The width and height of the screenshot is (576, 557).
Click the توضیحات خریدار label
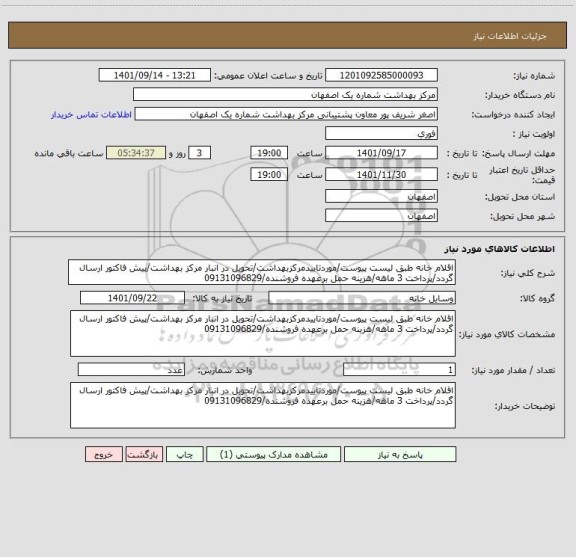[x=525, y=406]
